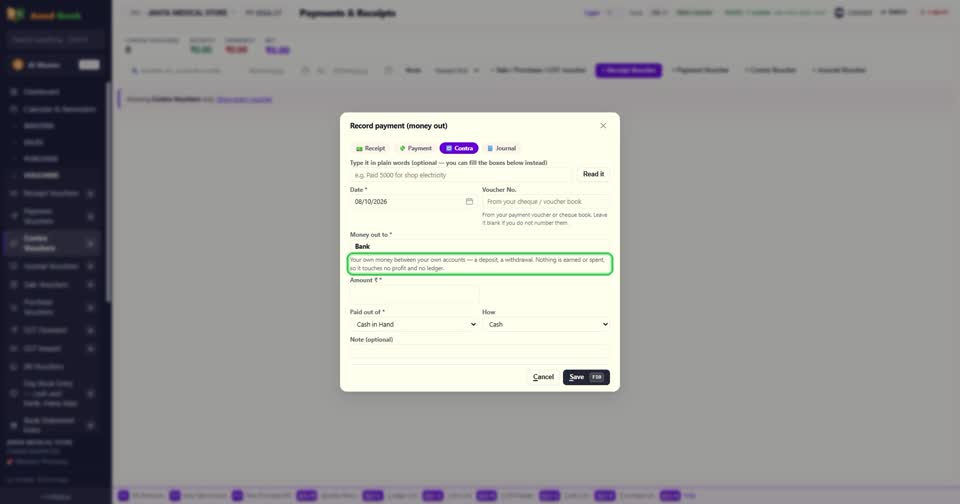Image resolution: width=960 pixels, height=504 pixels.
Task: Click the Read it button
Action: tap(593, 174)
